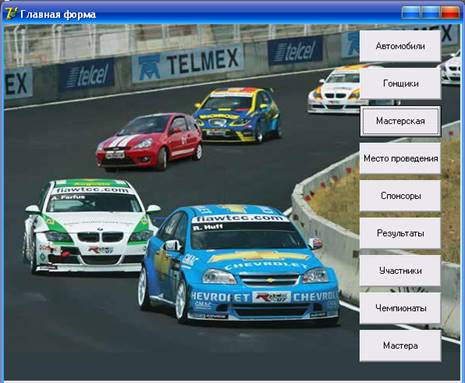
Task: Click the TELMEX banner in the background image
Action: [x=188, y=63]
